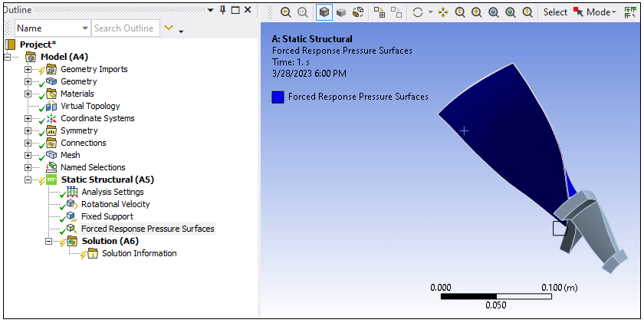Screen dimensions: 644x323
Task: Pin the Outline panel
Action: 223,10
